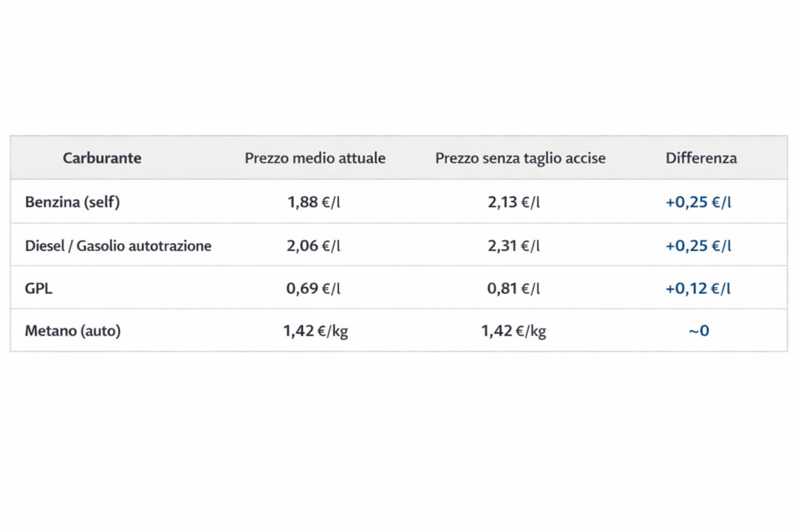
Task: Click the Prezzo senza taglio accise header
Action: [520, 158]
